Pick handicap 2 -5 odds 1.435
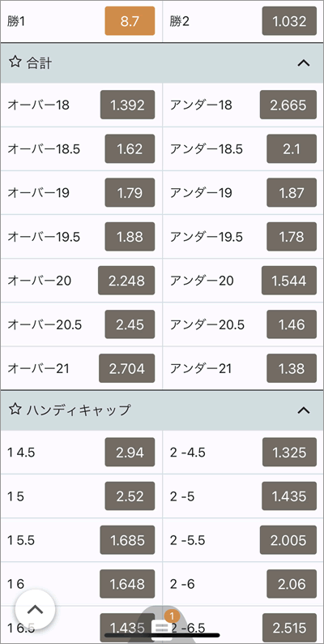The image size is (324, 644). click(289, 496)
